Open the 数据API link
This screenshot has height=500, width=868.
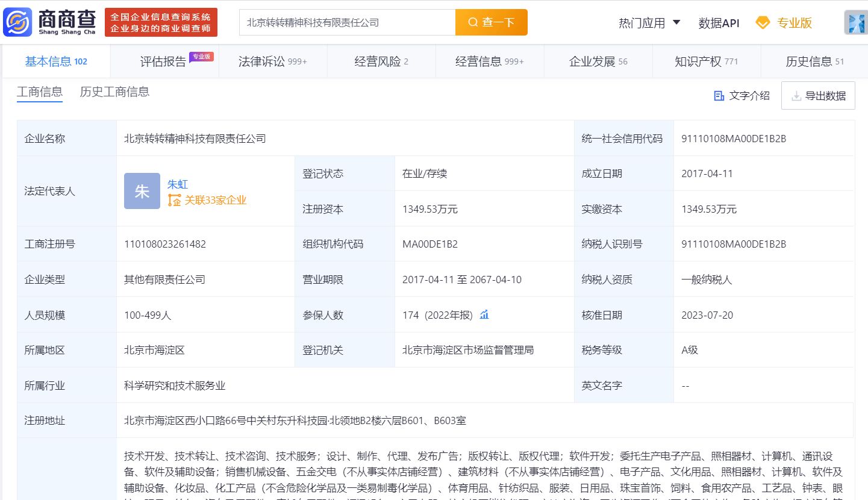(x=719, y=23)
